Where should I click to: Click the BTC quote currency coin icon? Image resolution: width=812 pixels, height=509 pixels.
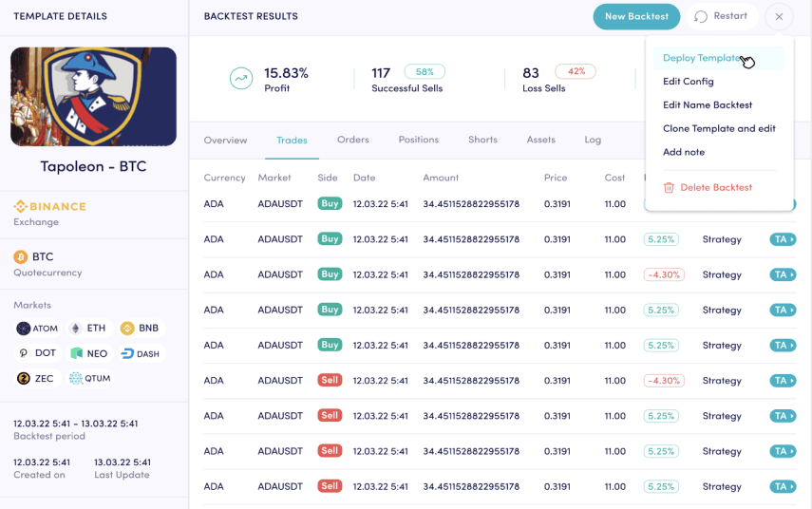click(20, 256)
